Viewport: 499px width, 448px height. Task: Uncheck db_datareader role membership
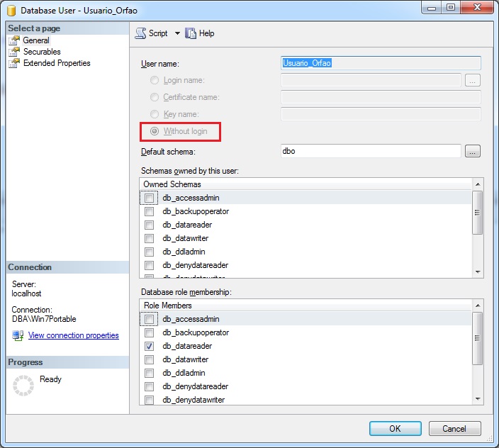[x=149, y=346]
